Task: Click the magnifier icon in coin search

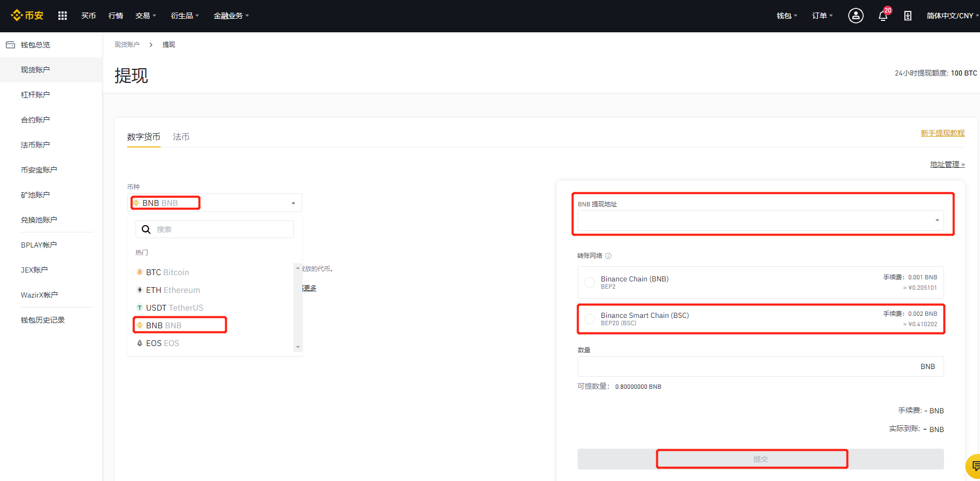Action: click(x=146, y=229)
